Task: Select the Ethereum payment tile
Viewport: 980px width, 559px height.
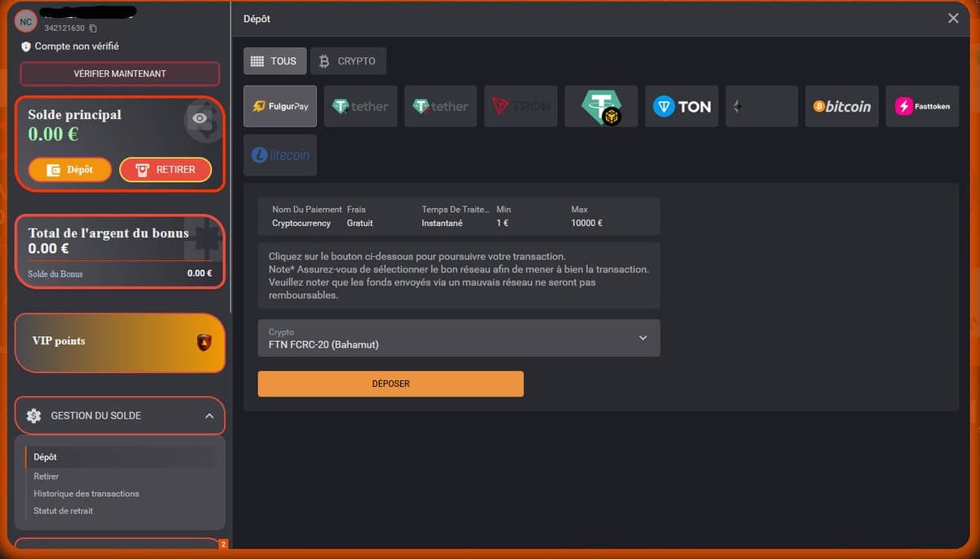Action: pos(761,106)
